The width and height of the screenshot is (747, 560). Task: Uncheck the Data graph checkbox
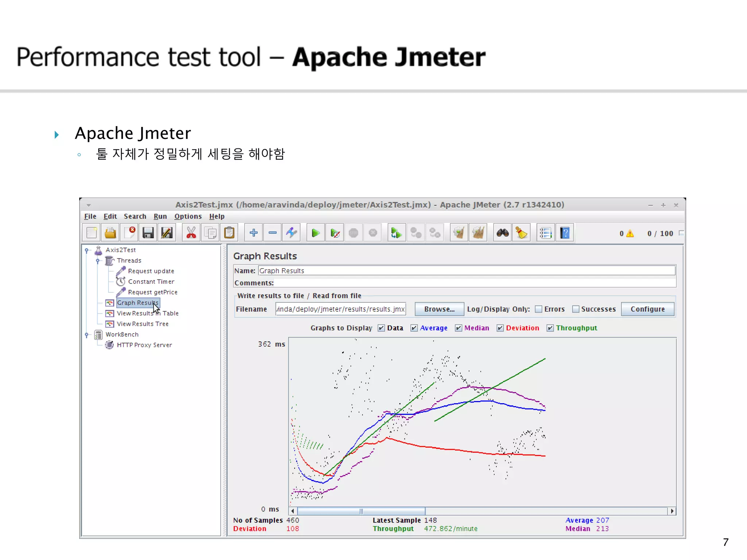(381, 328)
